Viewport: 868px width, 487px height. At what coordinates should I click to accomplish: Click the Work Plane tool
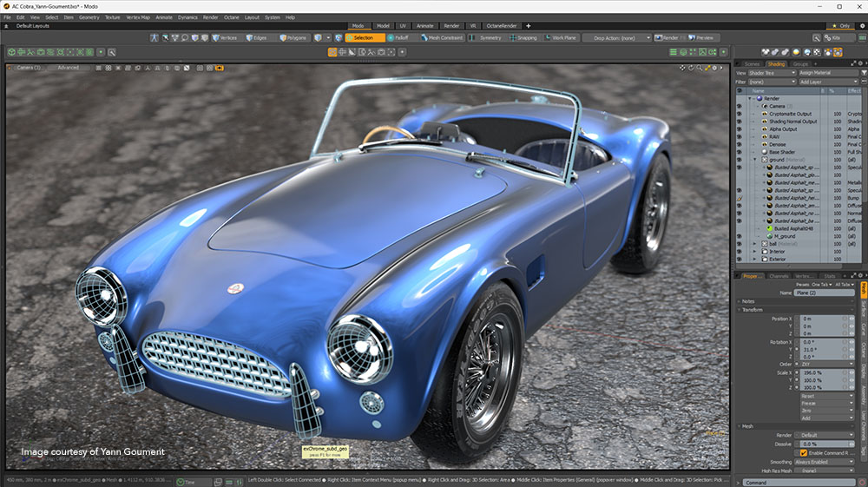coord(560,38)
